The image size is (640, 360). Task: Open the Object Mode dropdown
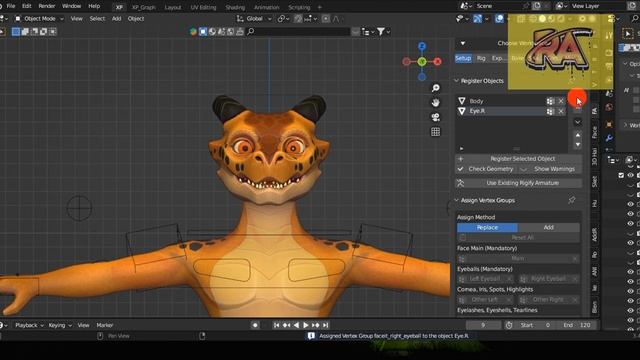point(39,19)
